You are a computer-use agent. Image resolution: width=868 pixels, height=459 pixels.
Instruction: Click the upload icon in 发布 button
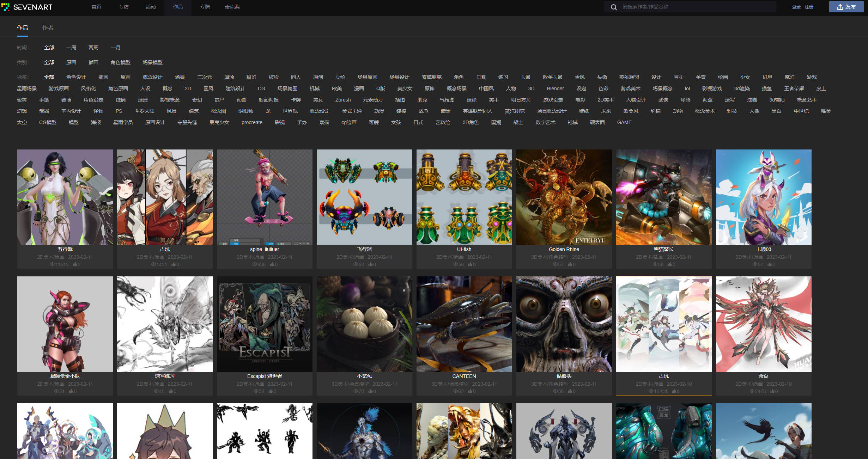840,7
